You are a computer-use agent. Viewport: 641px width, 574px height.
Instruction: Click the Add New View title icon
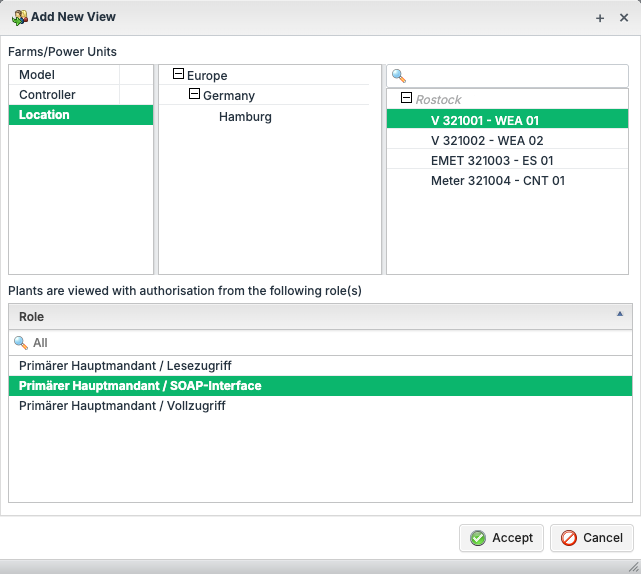pyautogui.click(x=19, y=18)
